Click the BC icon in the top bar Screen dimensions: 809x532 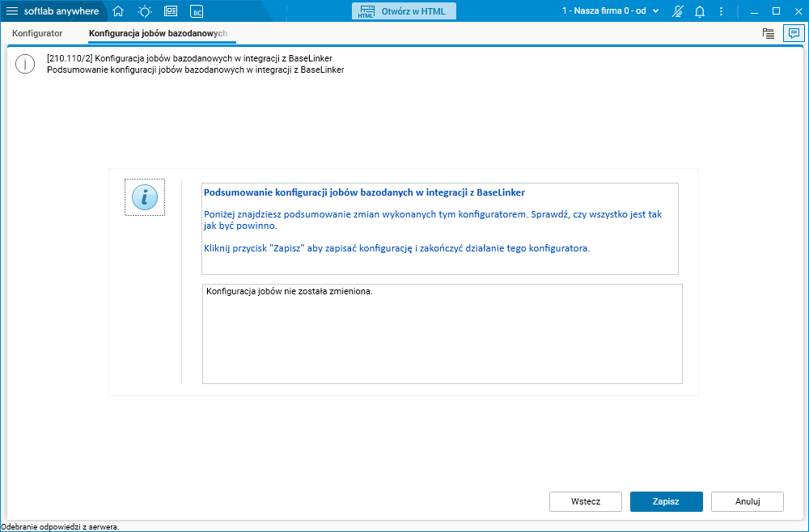coord(196,11)
